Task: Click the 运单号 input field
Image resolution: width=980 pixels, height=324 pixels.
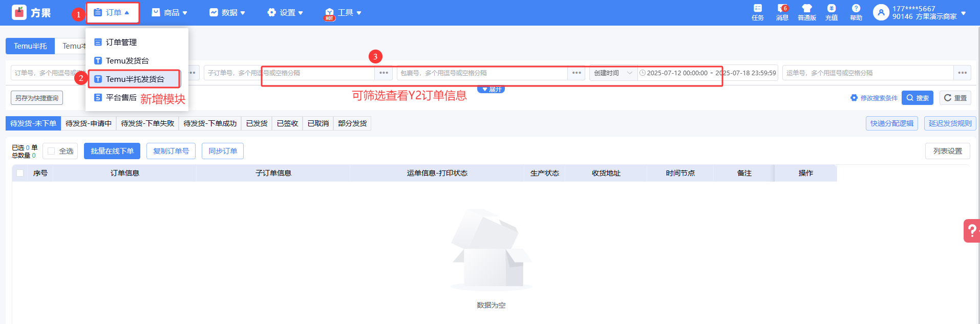Action: pyautogui.click(x=867, y=73)
